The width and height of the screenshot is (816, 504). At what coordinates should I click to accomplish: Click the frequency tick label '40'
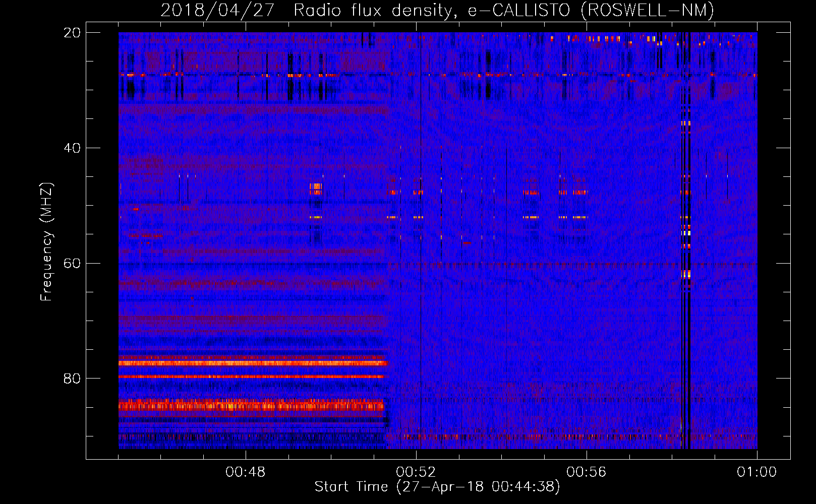tap(72, 148)
